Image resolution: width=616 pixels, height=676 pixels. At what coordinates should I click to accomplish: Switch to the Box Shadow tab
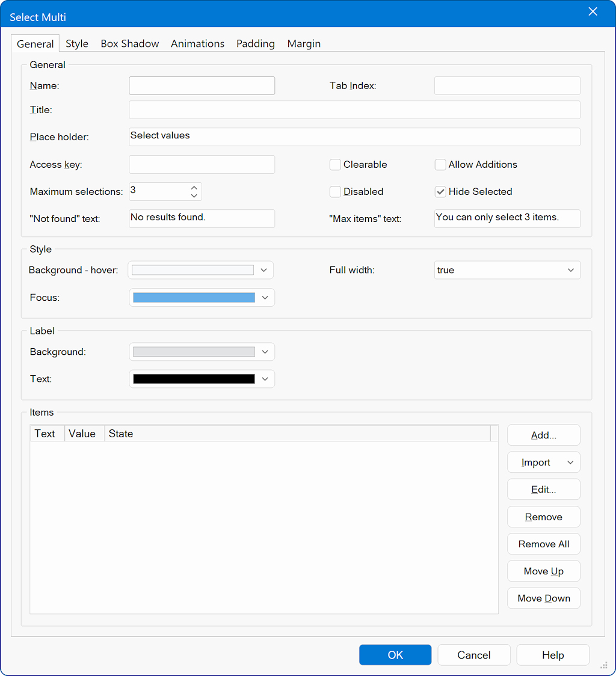[130, 44]
